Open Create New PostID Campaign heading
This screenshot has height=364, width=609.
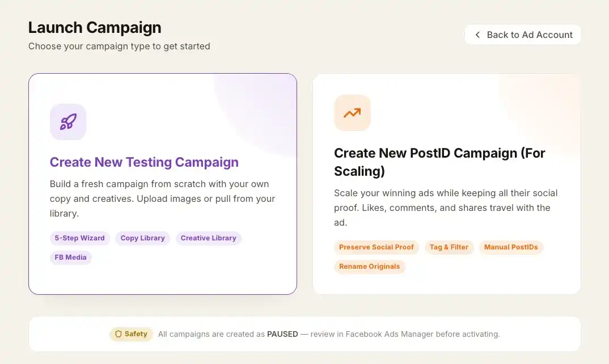(x=439, y=162)
